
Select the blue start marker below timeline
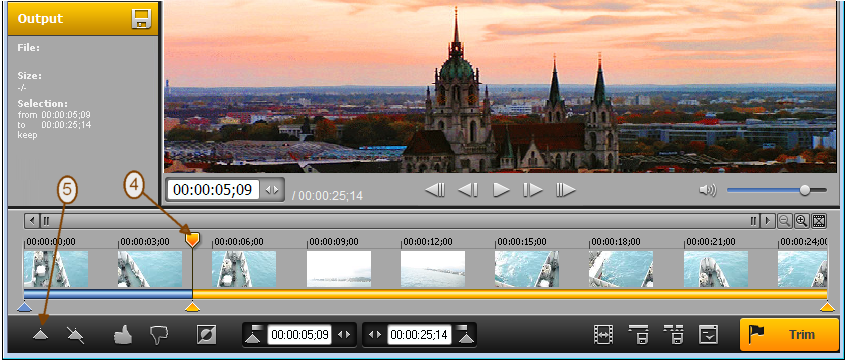tap(23, 308)
